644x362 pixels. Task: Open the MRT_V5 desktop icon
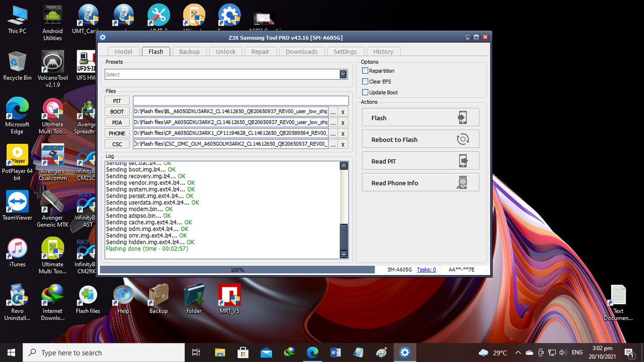[x=229, y=299]
